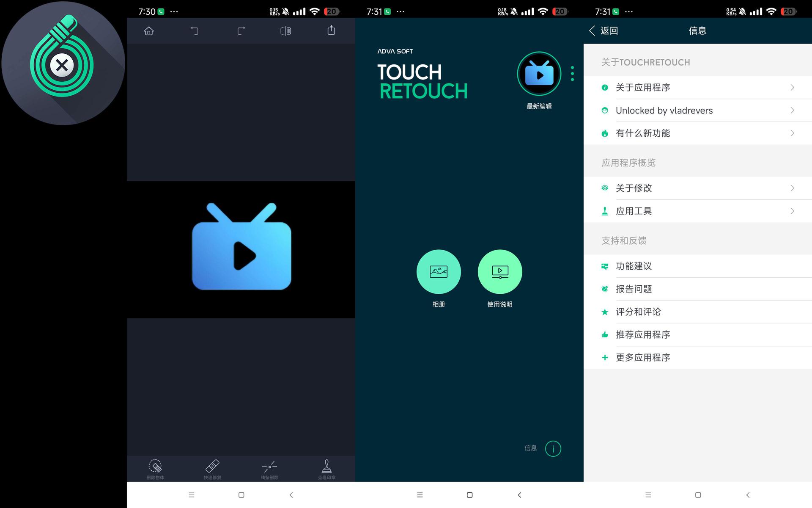Expand the 关于修改 row chevron

pyautogui.click(x=793, y=188)
